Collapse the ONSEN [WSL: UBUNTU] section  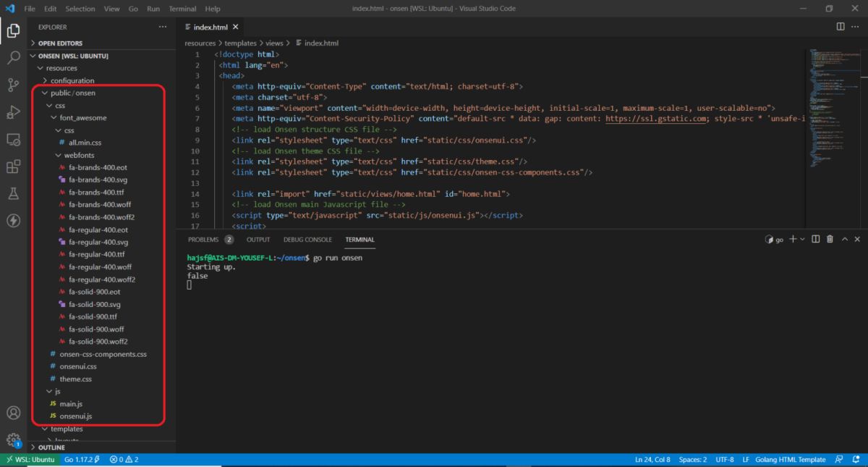[101, 56]
